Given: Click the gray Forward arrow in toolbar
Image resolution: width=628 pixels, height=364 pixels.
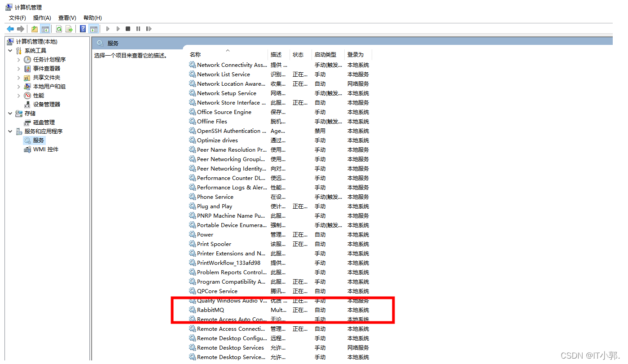Looking at the screenshot, I should point(21,29).
